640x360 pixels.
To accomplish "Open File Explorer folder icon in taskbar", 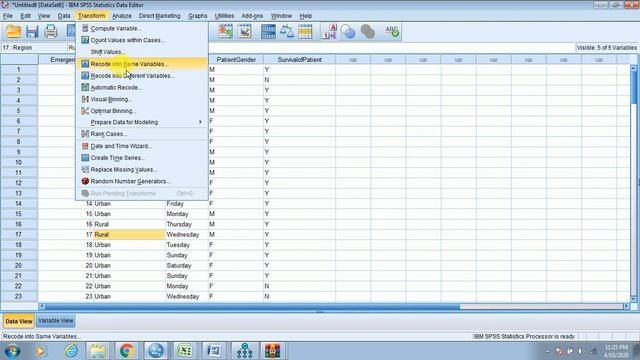I will click(98, 351).
